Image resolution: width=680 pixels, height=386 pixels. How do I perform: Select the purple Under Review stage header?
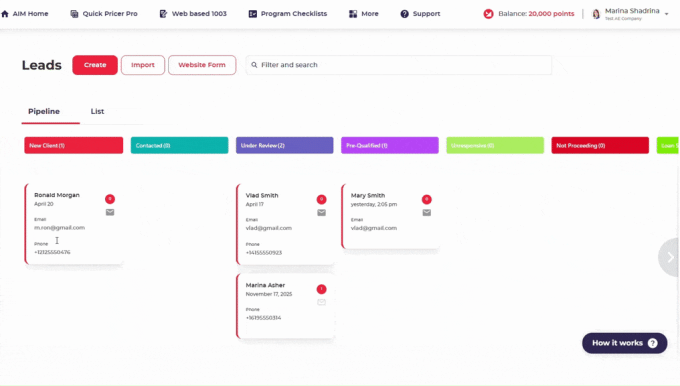pos(284,145)
